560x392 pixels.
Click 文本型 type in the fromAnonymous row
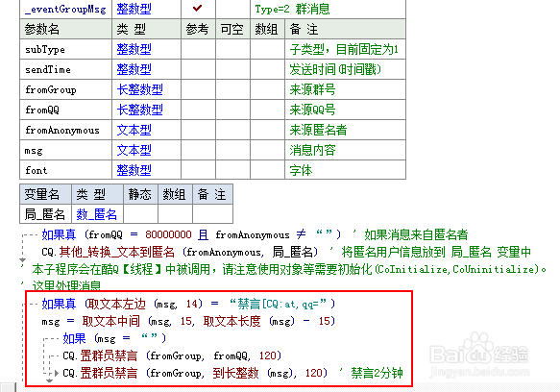pos(134,130)
